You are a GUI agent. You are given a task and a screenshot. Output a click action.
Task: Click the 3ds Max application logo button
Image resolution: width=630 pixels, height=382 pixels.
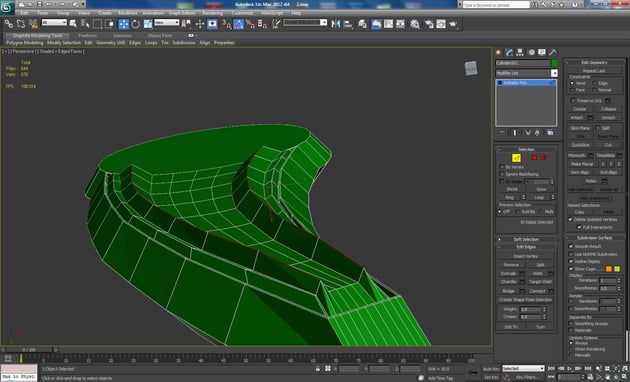click(7, 7)
